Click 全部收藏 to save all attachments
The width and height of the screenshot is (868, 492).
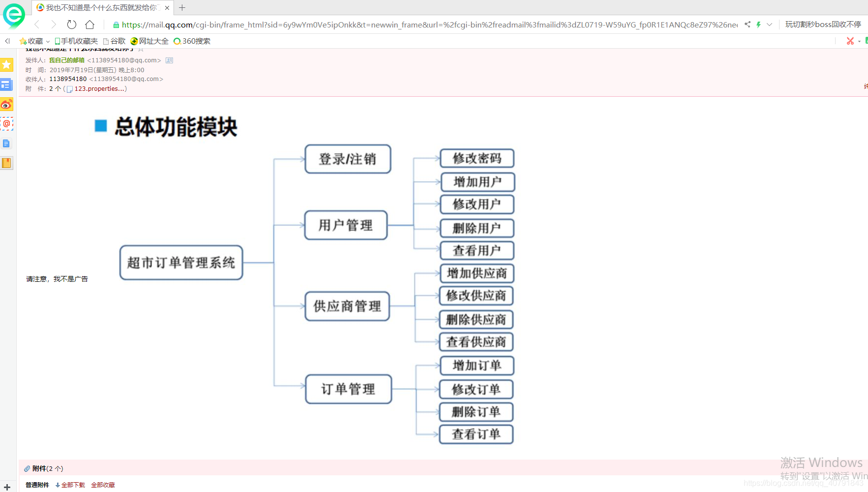(x=103, y=485)
